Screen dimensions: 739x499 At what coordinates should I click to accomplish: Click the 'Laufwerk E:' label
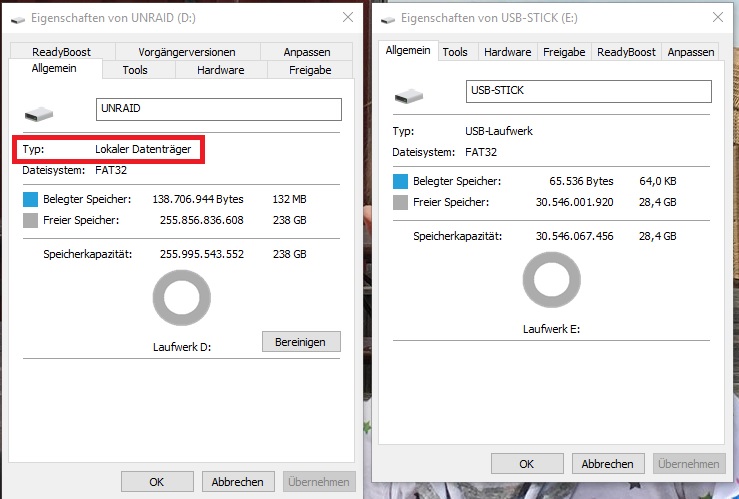click(x=551, y=329)
